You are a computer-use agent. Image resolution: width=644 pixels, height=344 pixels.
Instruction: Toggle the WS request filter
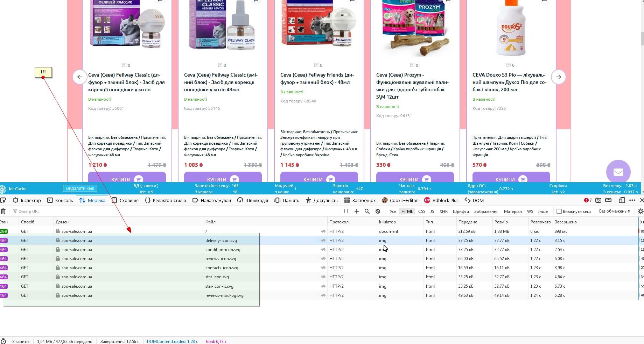click(x=530, y=211)
